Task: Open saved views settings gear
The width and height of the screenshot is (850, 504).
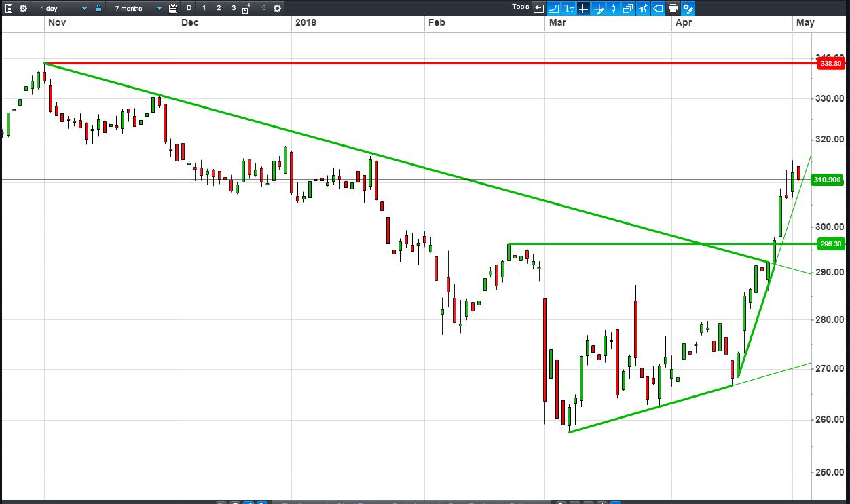Action: pyautogui.click(x=277, y=8)
